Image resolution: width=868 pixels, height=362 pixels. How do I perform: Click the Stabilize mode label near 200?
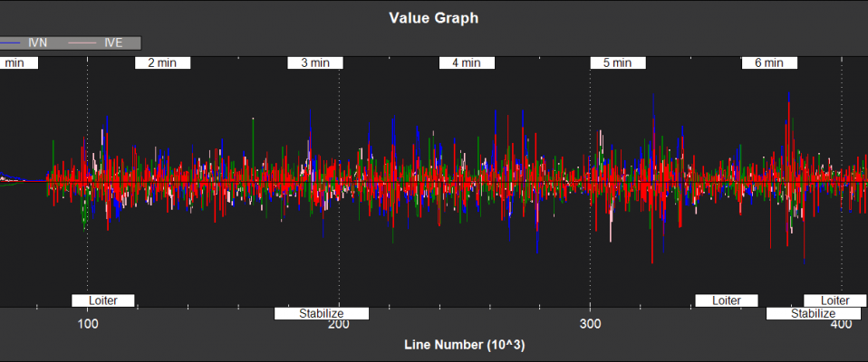coord(322,314)
